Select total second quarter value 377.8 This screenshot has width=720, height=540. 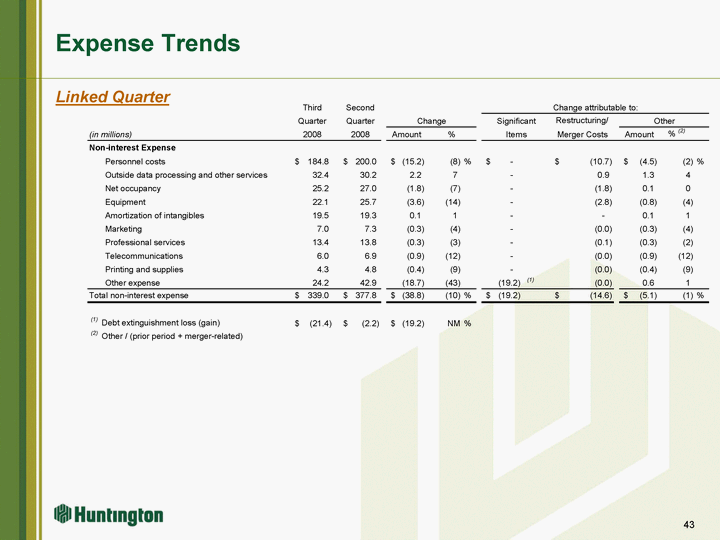366,295
